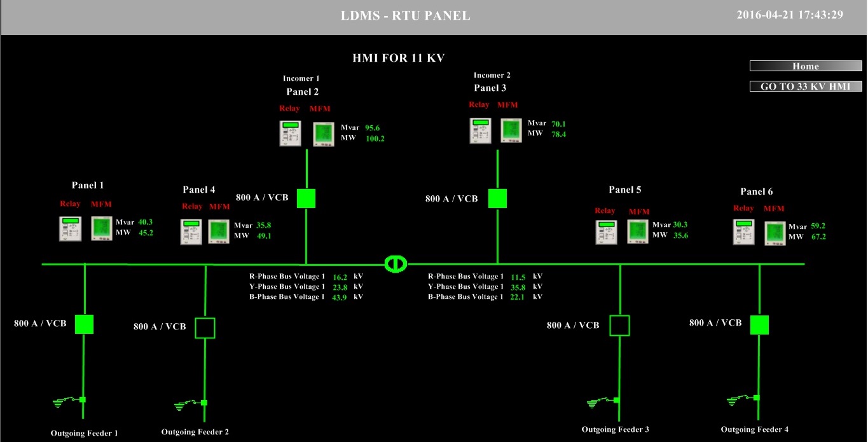Click the Home button
Image resolution: width=868 pixels, height=442 pixels.
click(805, 66)
